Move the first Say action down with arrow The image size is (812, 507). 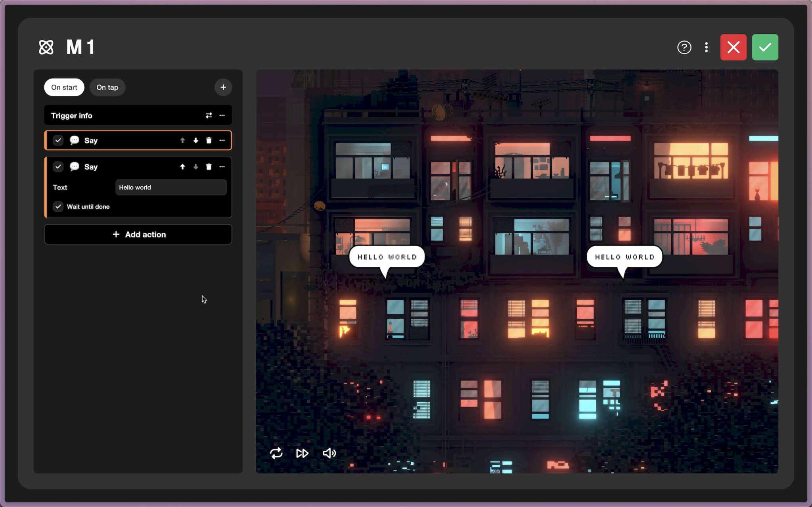point(195,140)
